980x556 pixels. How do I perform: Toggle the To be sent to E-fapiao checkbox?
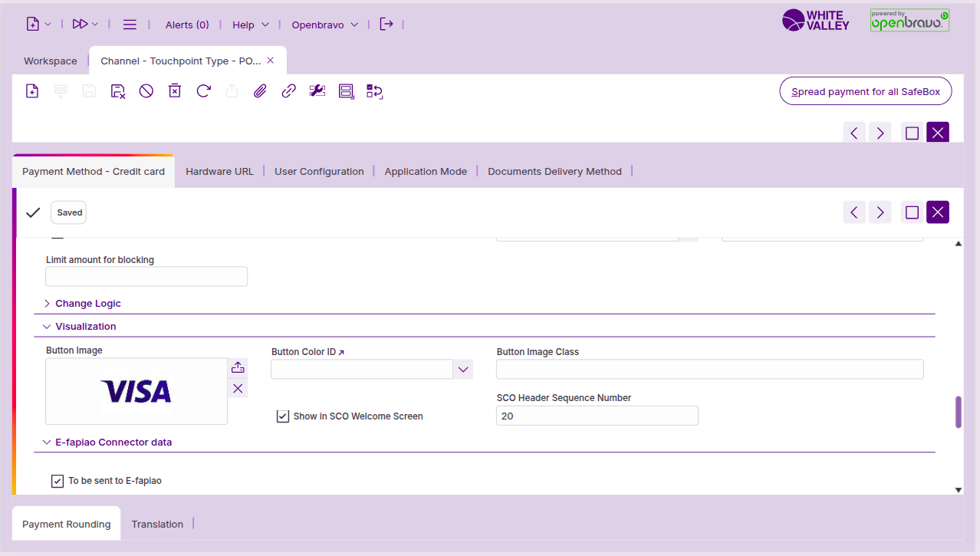pyautogui.click(x=58, y=481)
